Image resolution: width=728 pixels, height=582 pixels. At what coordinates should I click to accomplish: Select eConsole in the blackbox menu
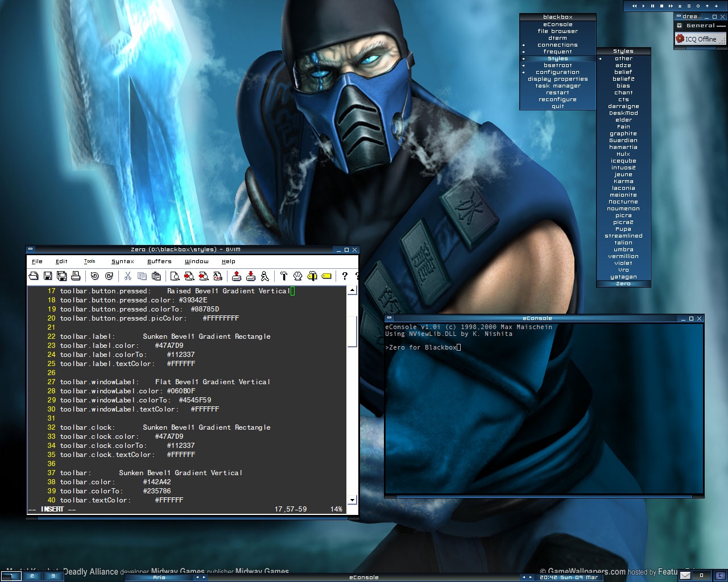pyautogui.click(x=557, y=24)
